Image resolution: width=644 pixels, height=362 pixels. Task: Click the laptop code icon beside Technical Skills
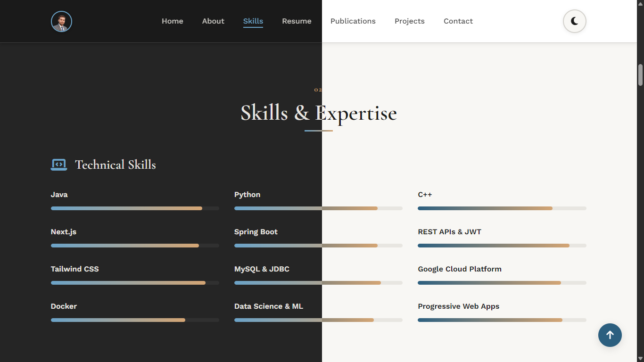(59, 165)
